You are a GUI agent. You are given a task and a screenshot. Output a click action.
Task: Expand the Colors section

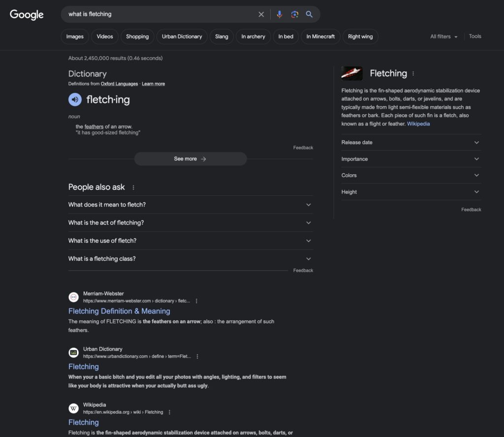[x=411, y=176]
